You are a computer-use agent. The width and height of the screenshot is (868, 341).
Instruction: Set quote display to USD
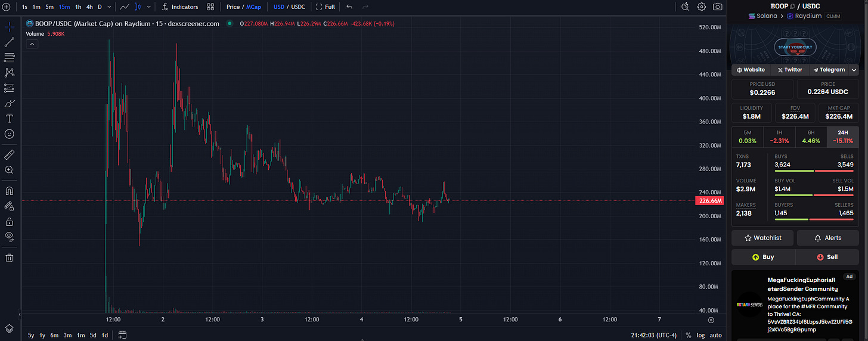(x=278, y=7)
